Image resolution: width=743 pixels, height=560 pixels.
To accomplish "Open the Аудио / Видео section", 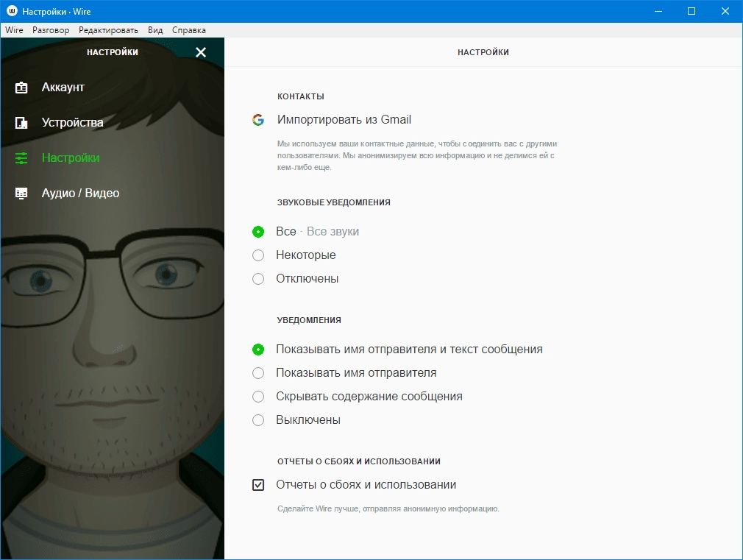I will [81, 193].
